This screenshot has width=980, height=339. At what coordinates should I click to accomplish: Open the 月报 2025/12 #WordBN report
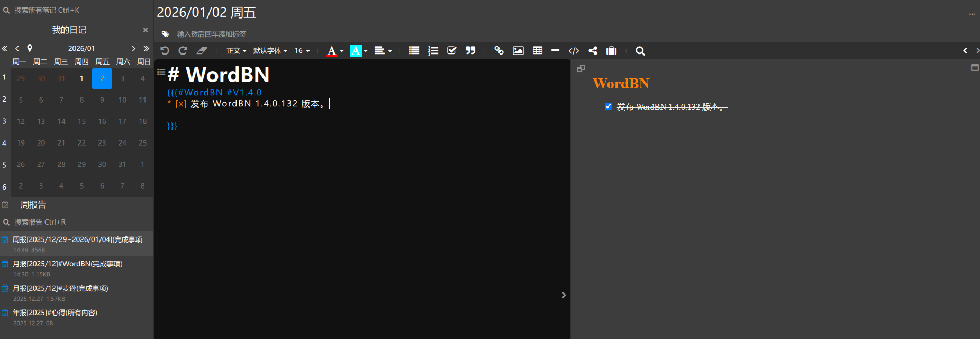68,264
